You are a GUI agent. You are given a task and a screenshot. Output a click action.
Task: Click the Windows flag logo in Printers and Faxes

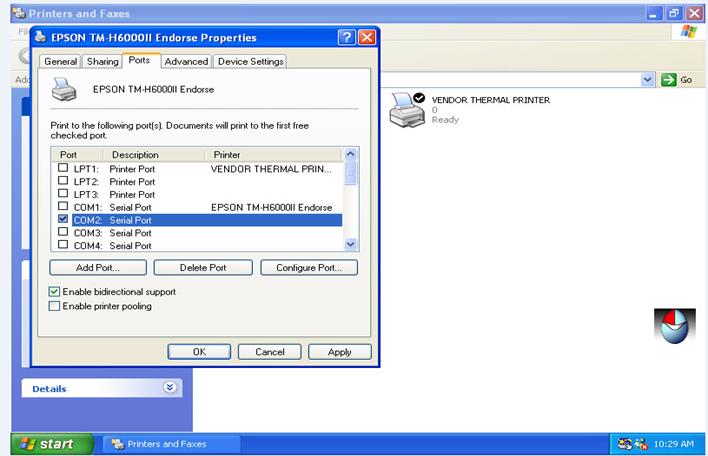[689, 32]
